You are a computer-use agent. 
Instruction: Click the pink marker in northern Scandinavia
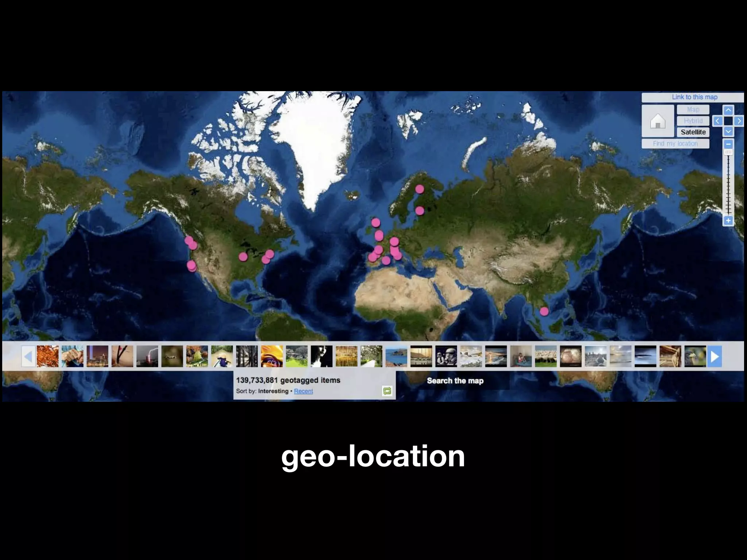(x=419, y=189)
